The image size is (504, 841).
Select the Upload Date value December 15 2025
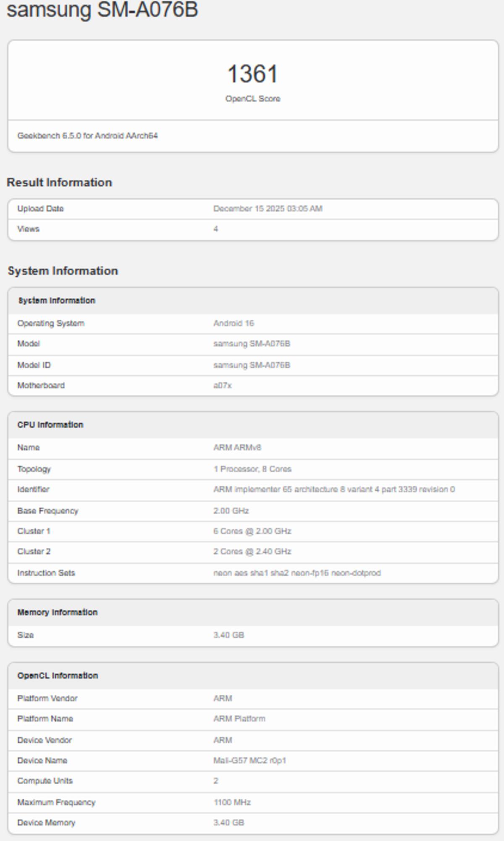click(x=268, y=209)
